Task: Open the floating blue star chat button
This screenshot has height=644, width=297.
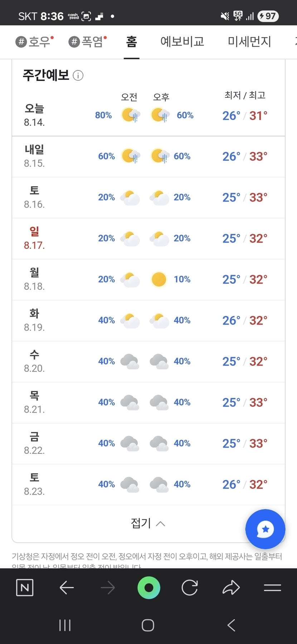Action: [x=265, y=529]
